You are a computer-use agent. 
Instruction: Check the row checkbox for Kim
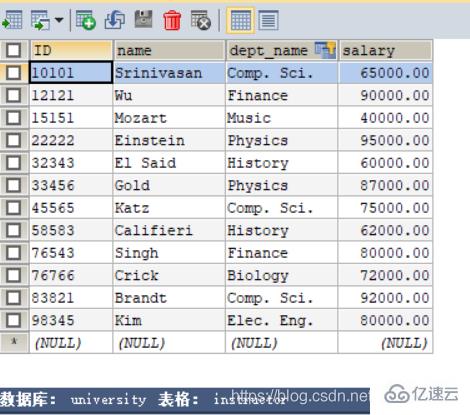tap(13, 320)
